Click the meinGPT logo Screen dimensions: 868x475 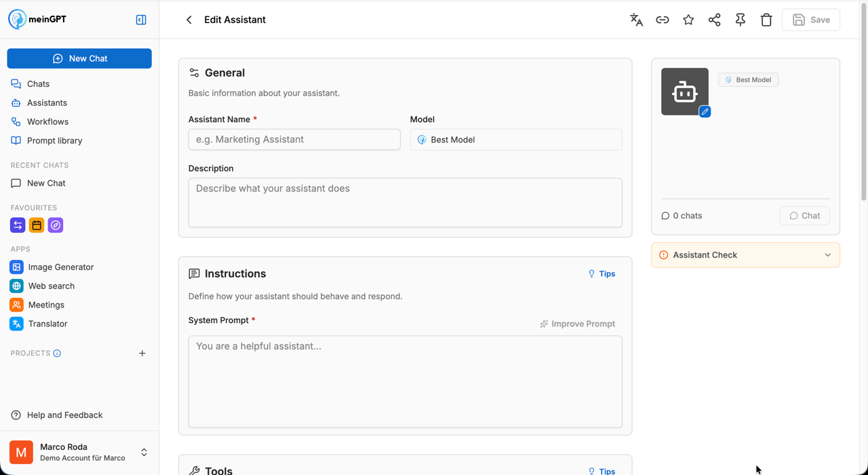click(x=37, y=20)
